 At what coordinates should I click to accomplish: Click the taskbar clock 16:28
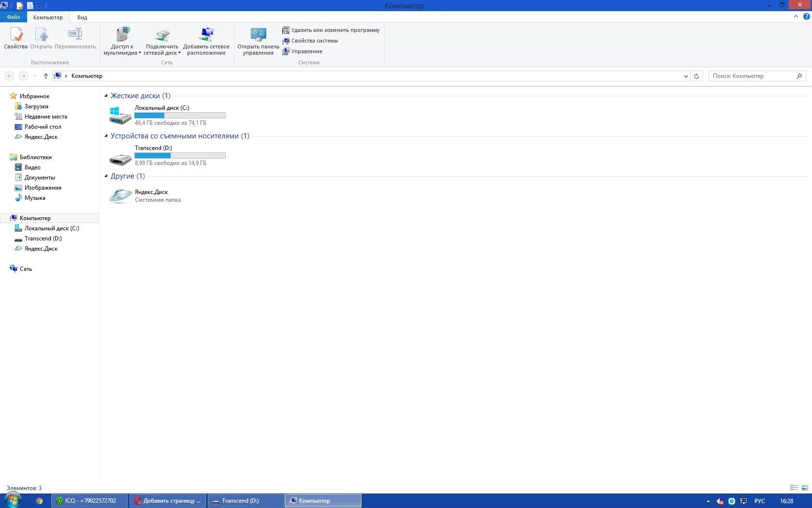click(x=787, y=501)
